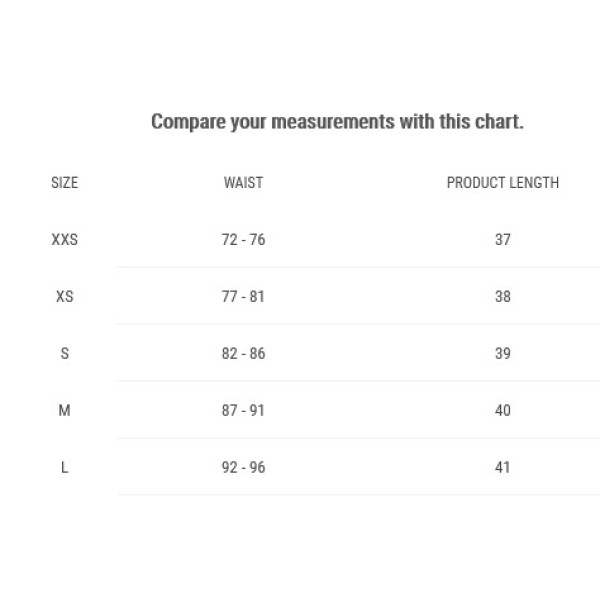The height and width of the screenshot is (600, 600).
Task: Select waist range 92 - 96
Action: (x=243, y=468)
